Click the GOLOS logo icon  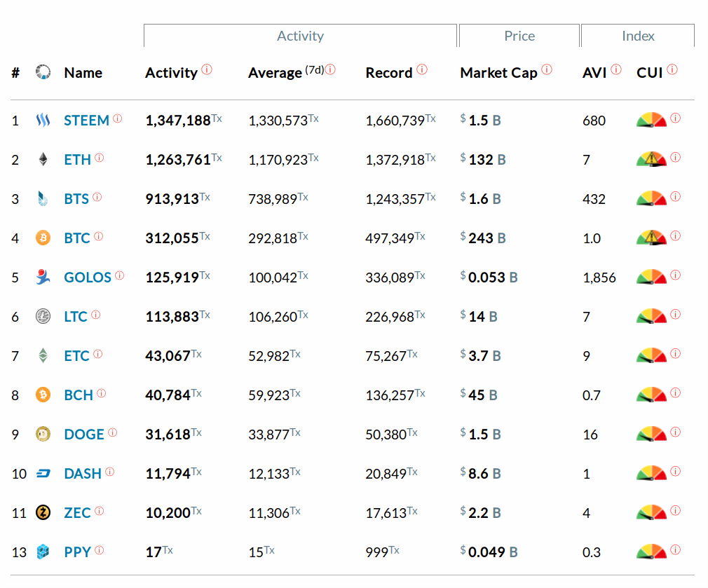click(43, 277)
